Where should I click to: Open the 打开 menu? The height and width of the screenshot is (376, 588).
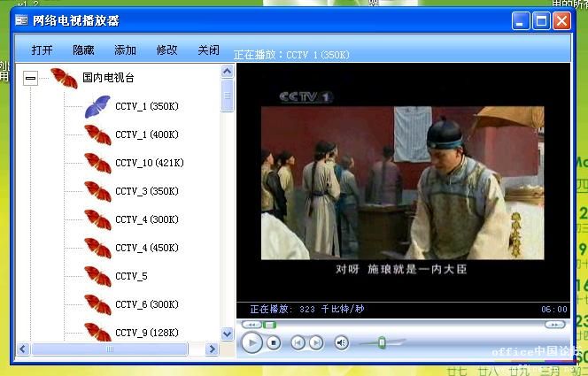pyautogui.click(x=42, y=50)
